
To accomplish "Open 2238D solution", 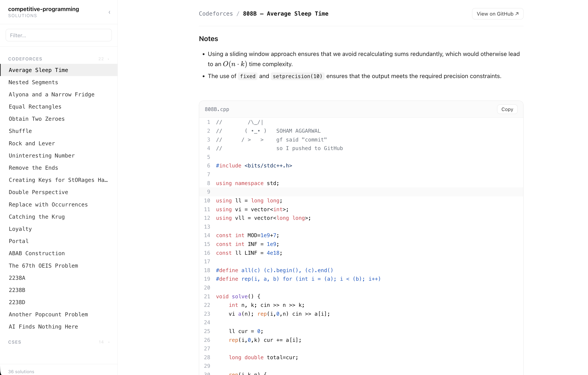I will tap(59, 302).
